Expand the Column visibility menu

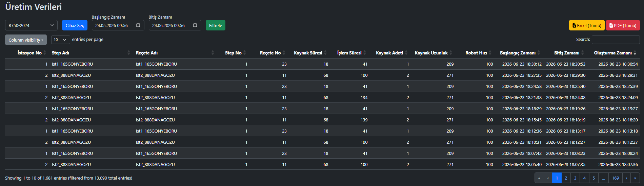26,40
